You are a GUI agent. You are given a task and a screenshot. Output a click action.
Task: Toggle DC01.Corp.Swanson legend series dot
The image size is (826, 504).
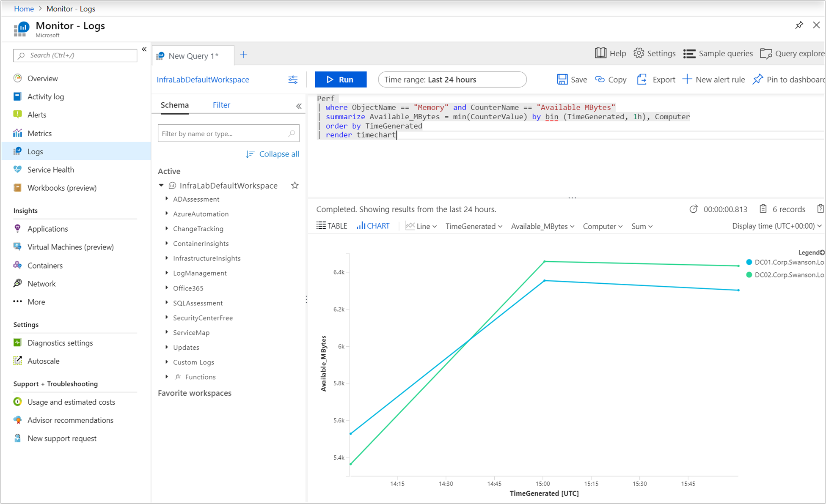pos(749,262)
